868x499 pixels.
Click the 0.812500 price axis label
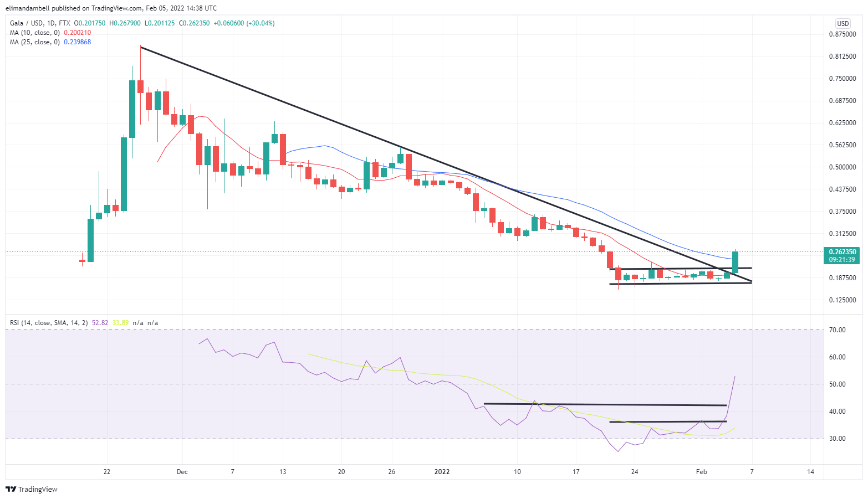coord(843,56)
